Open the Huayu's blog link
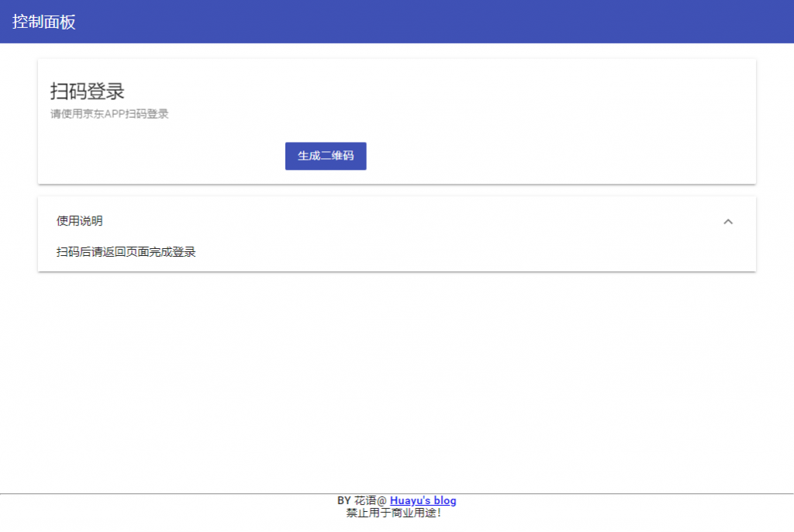The image size is (794, 532). point(423,501)
